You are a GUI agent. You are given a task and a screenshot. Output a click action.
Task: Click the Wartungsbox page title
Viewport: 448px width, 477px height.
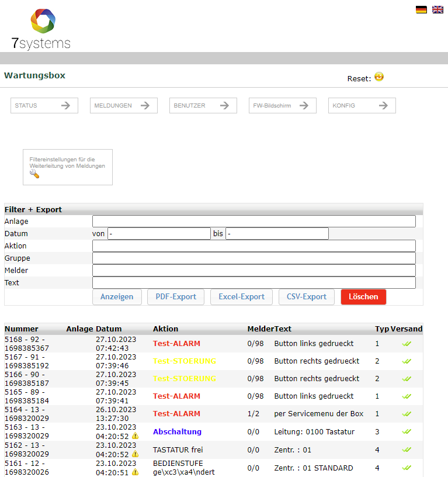[x=34, y=75]
